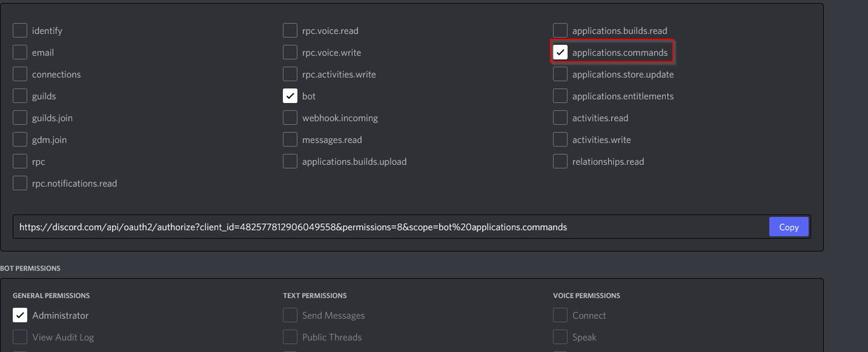Select the relationships.read scope
The height and width of the screenshot is (352, 868).
coord(560,161)
